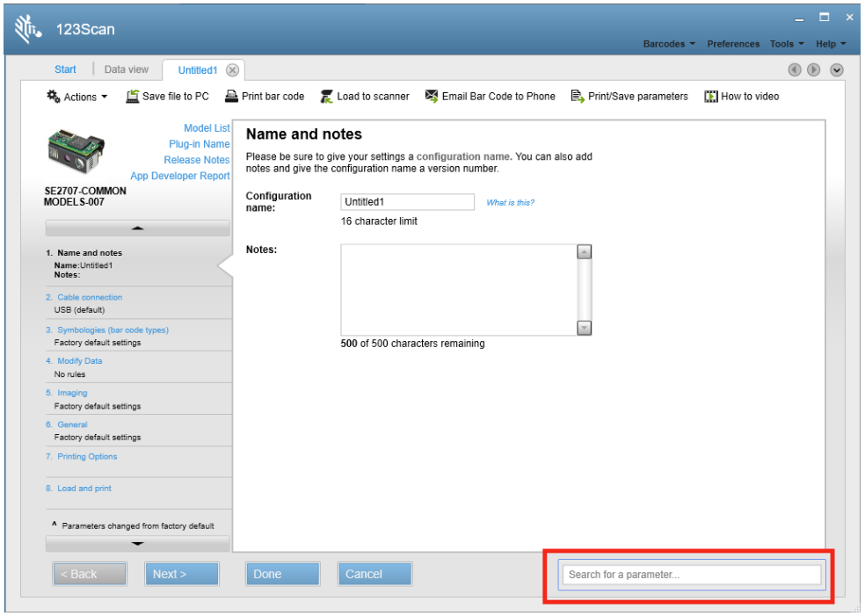Open the Tools menu
Viewport: 865px width, 616px height.
click(x=787, y=44)
